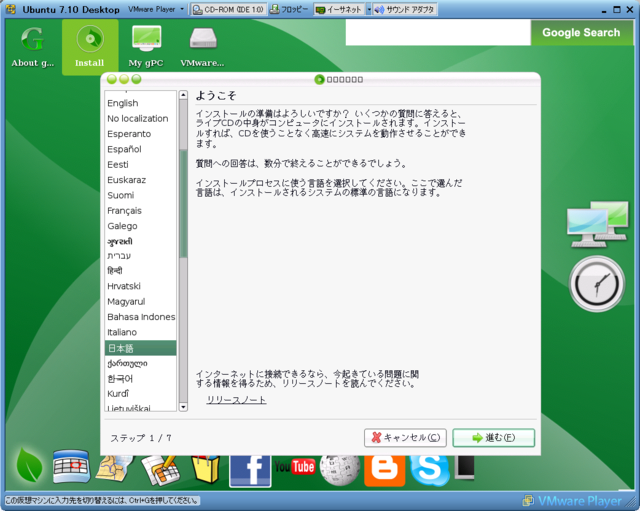The image size is (640, 511).
Task: Launch YouTube from the dock
Action: point(295,467)
